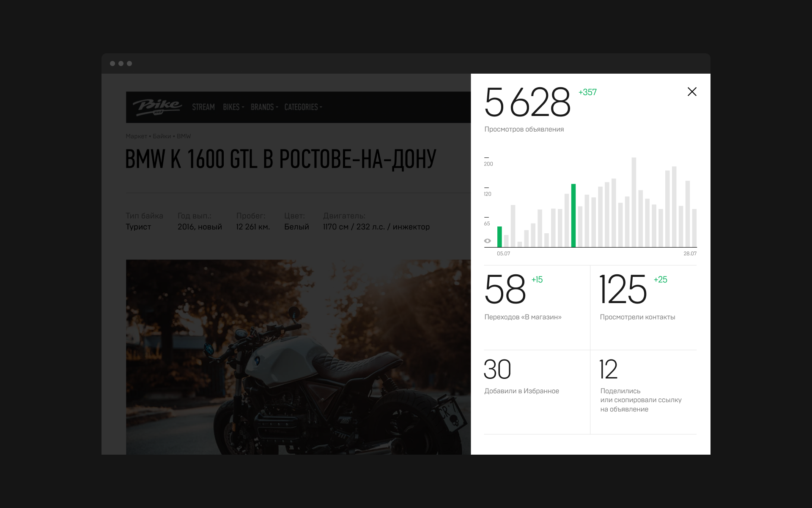Click the Двигатель label

click(x=344, y=216)
